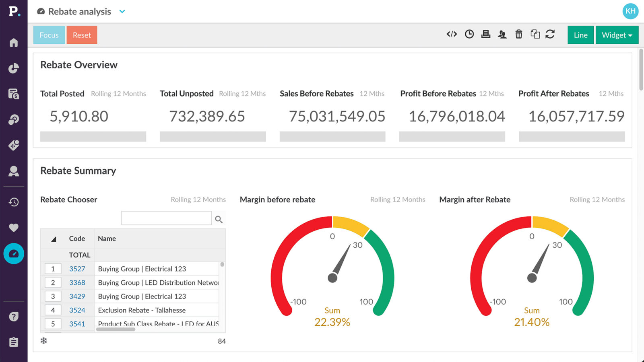
Task: Click the snowflake freeze icon under Rebate Chooser
Action: pyautogui.click(x=43, y=341)
